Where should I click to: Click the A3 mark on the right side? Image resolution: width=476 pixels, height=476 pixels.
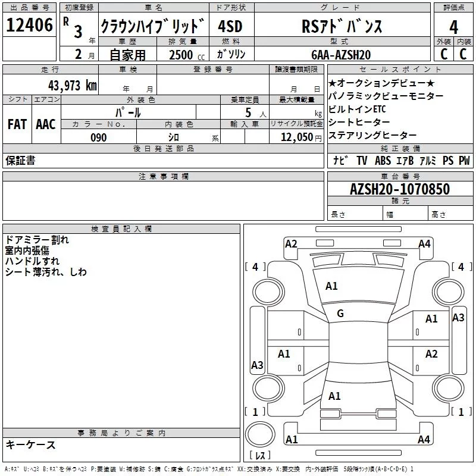tap(458, 318)
